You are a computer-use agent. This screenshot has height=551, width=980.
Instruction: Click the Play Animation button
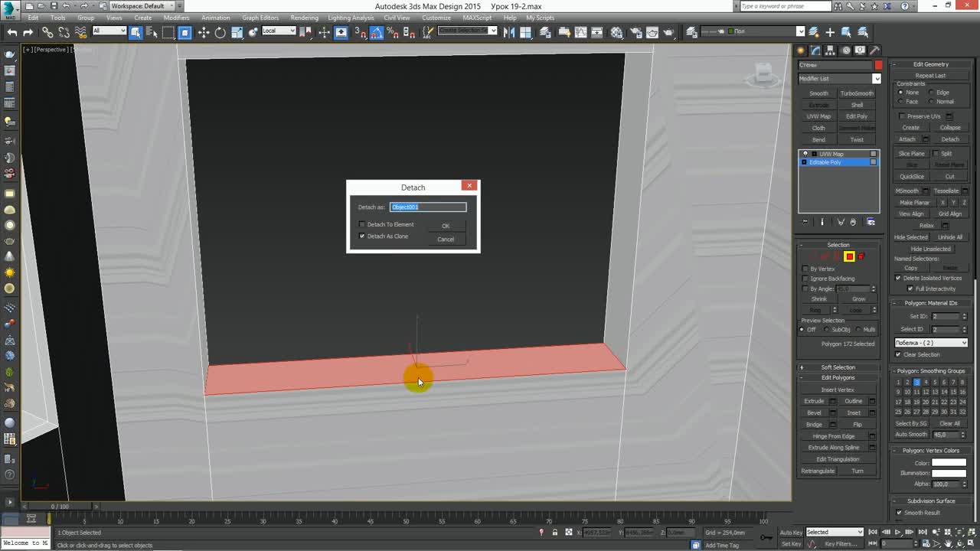pos(898,532)
